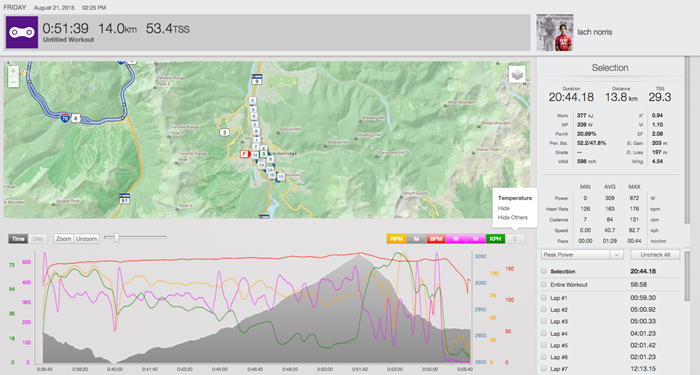Select Hide in the Temperature popup menu
Viewport: 700px width, 375px height.
[x=504, y=208]
